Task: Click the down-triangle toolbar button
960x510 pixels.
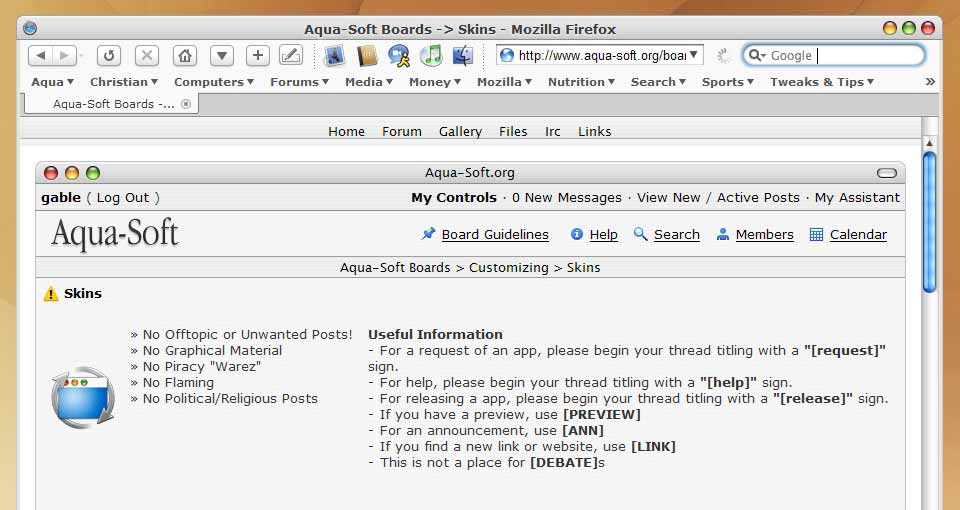Action: (x=222, y=56)
